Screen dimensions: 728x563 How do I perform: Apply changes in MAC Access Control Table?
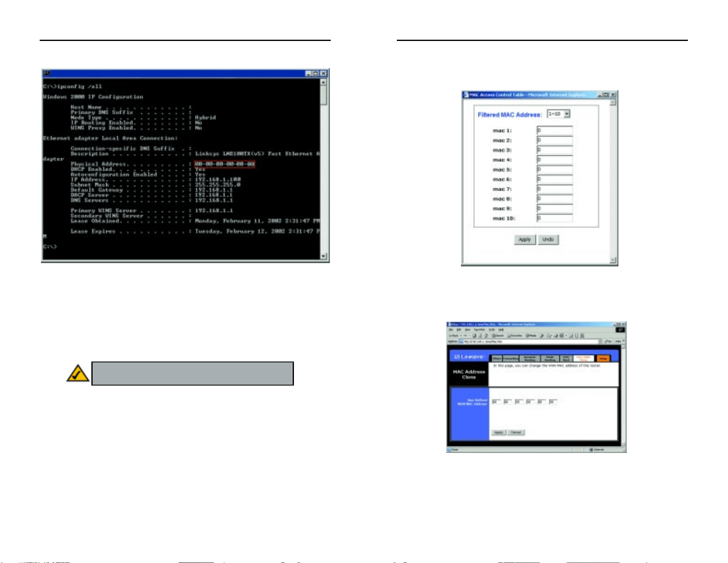pos(525,240)
